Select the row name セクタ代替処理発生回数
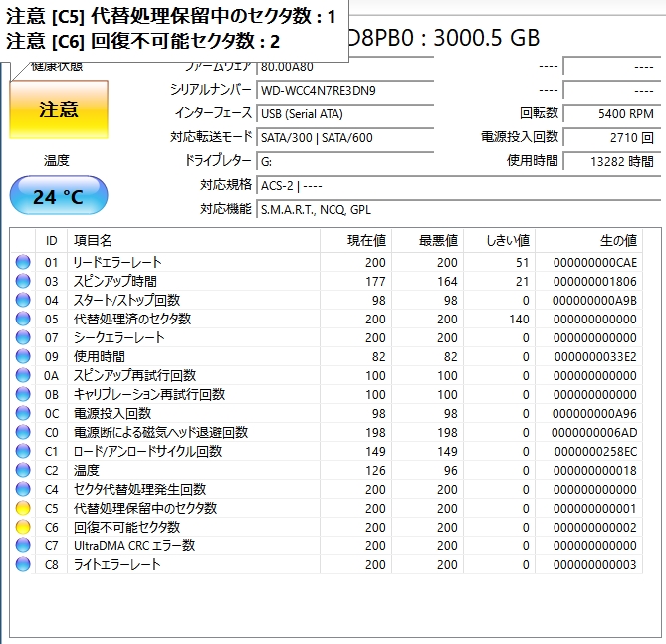 pyautogui.click(x=139, y=489)
